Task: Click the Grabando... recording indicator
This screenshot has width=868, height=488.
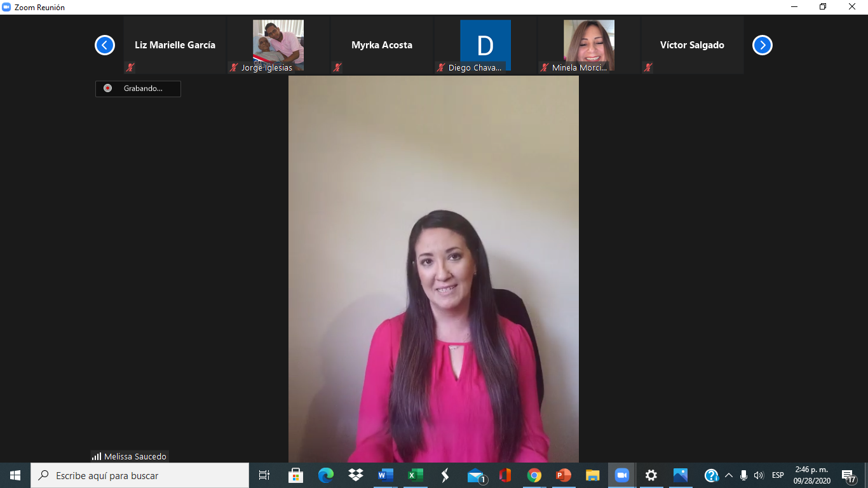Action: [138, 88]
